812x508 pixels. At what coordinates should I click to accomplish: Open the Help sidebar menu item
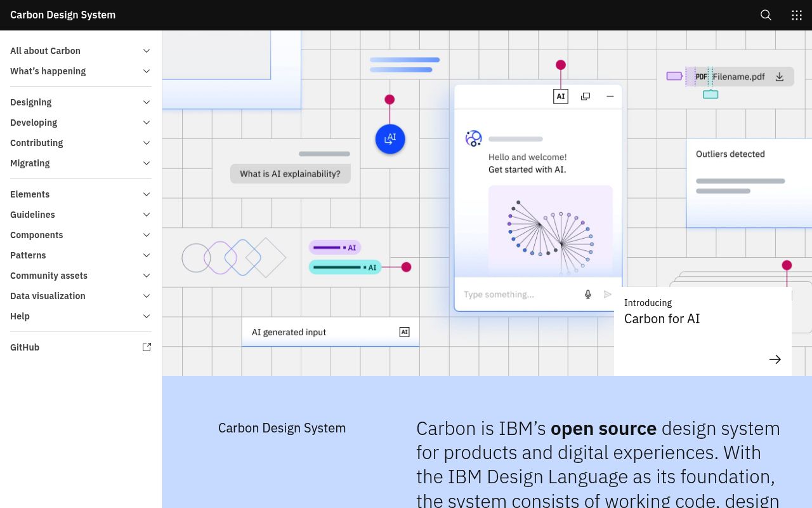pyautogui.click(x=20, y=316)
